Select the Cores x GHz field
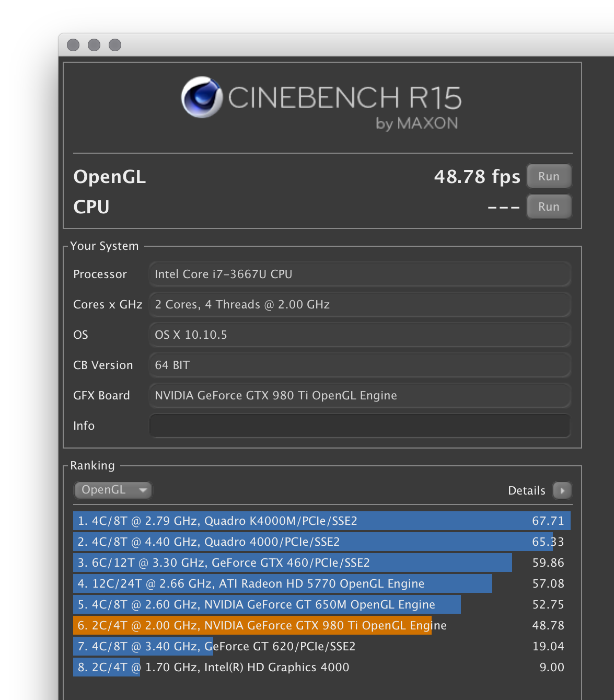The height and width of the screenshot is (700, 614). tap(360, 304)
